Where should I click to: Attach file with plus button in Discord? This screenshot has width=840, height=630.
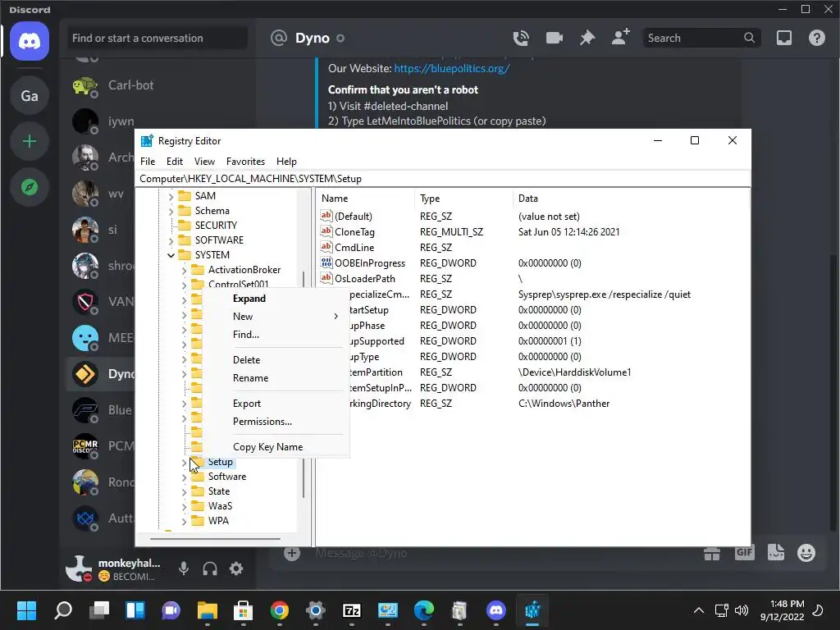pyautogui.click(x=292, y=554)
